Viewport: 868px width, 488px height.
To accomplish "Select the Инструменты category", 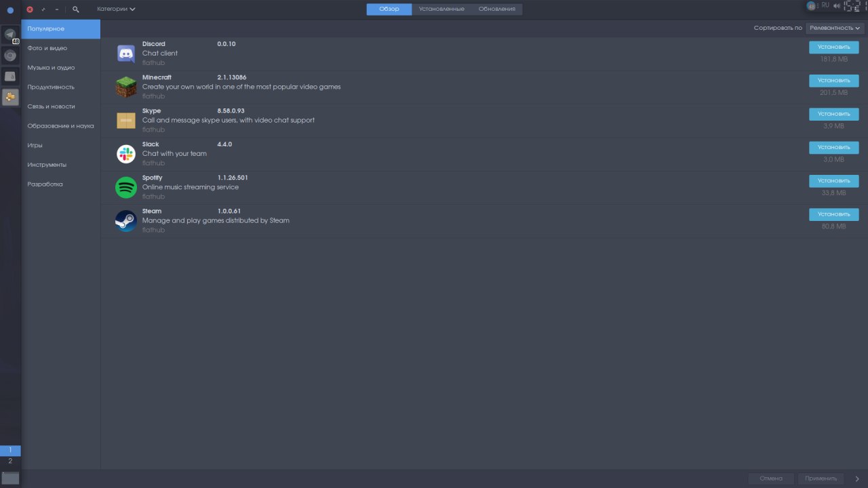I will point(60,165).
